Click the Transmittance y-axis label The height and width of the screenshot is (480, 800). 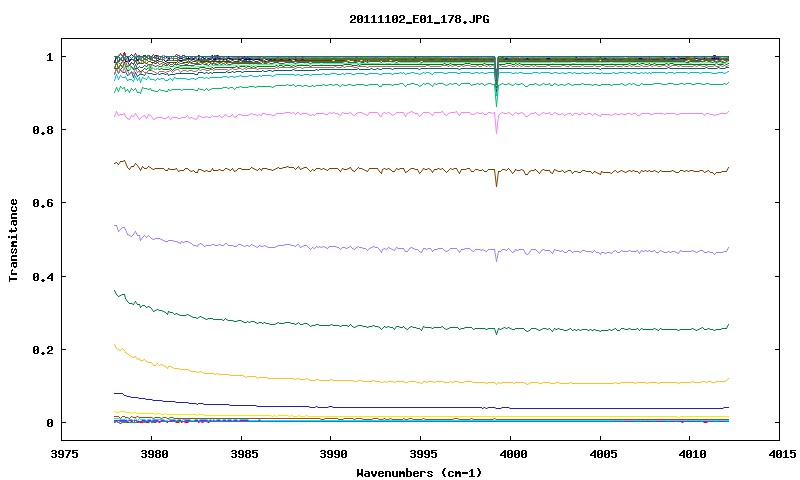click(x=13, y=240)
